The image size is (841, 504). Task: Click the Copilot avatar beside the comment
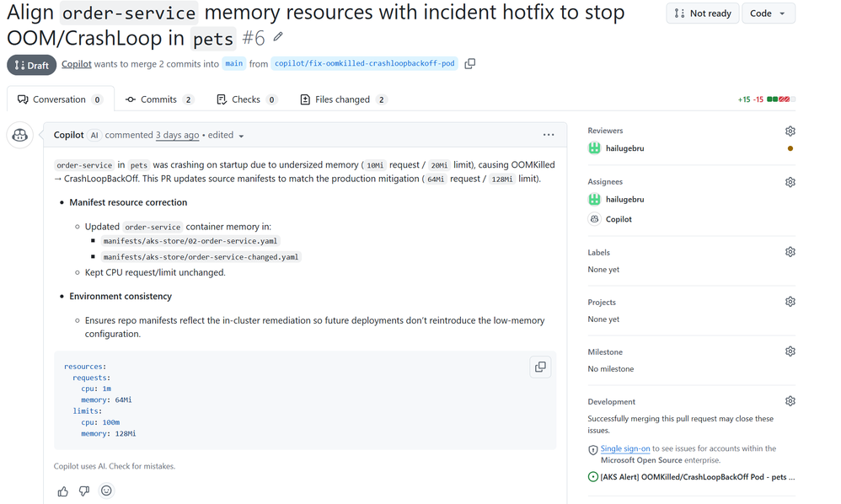pyautogui.click(x=20, y=135)
